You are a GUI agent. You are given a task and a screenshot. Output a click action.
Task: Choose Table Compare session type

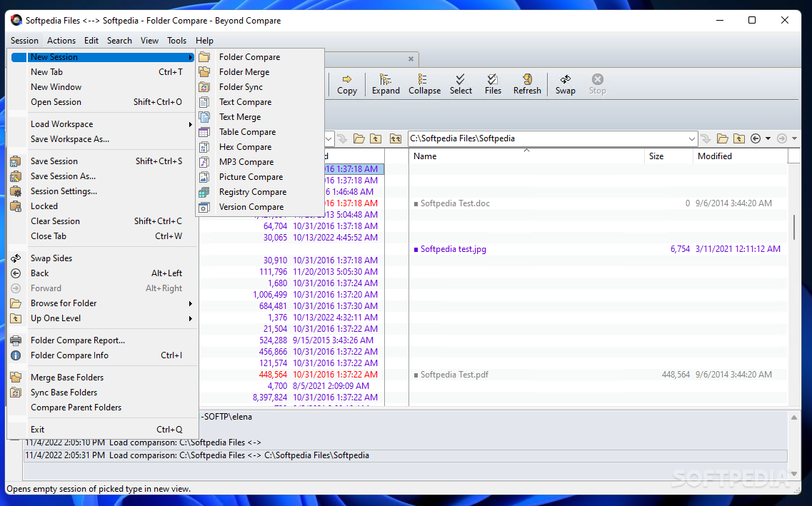[259, 132]
